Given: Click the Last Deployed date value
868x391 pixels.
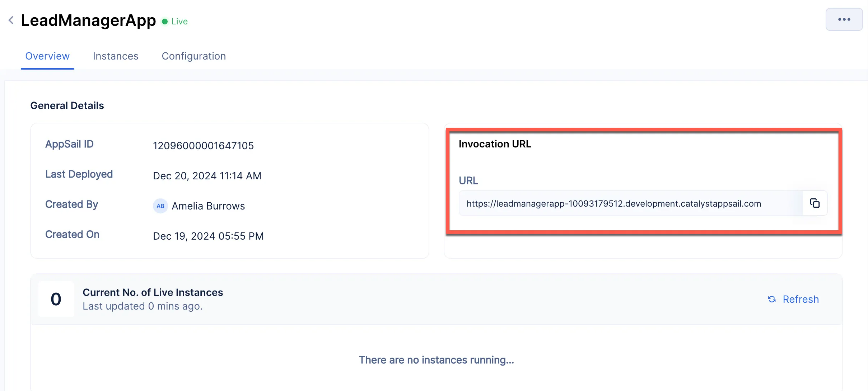Looking at the screenshot, I should (x=207, y=176).
